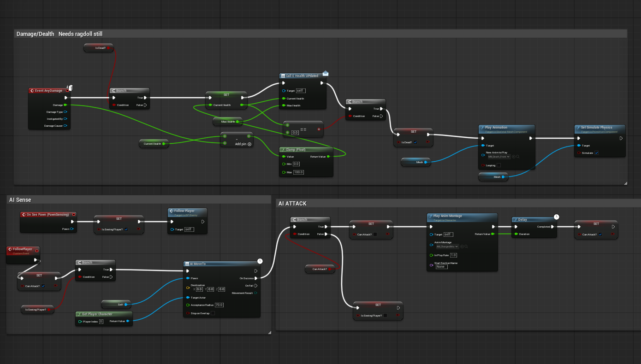Select the Is Dead? variable getter node

click(99, 48)
